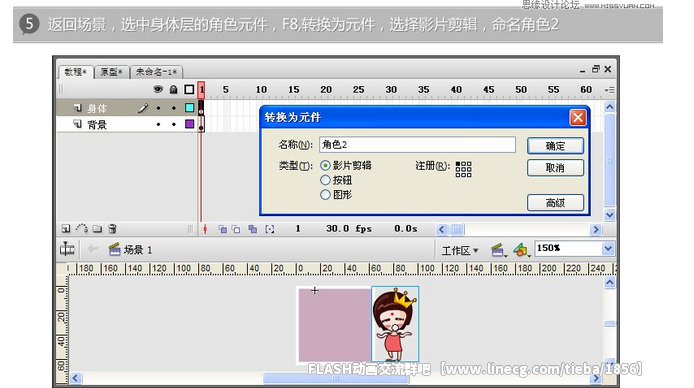
Task: Click the Center Frame icon in timeline footer
Action: coord(205,229)
